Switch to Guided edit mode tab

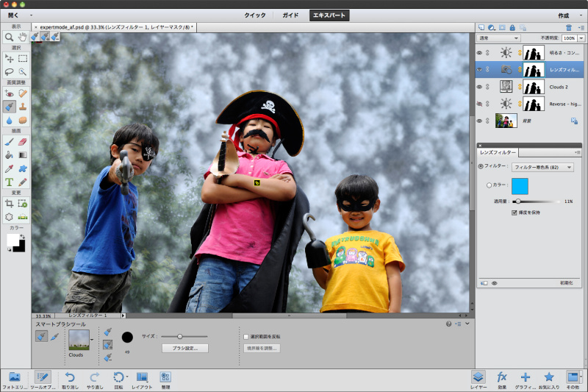click(290, 15)
